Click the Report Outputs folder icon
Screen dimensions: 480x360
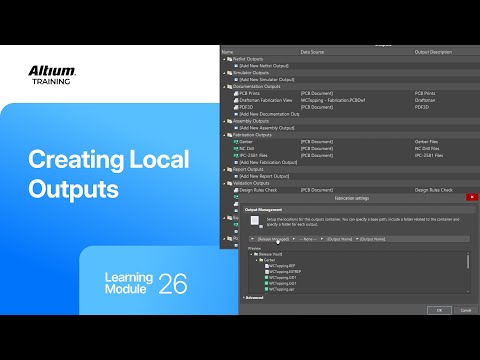pyautogui.click(x=229, y=169)
